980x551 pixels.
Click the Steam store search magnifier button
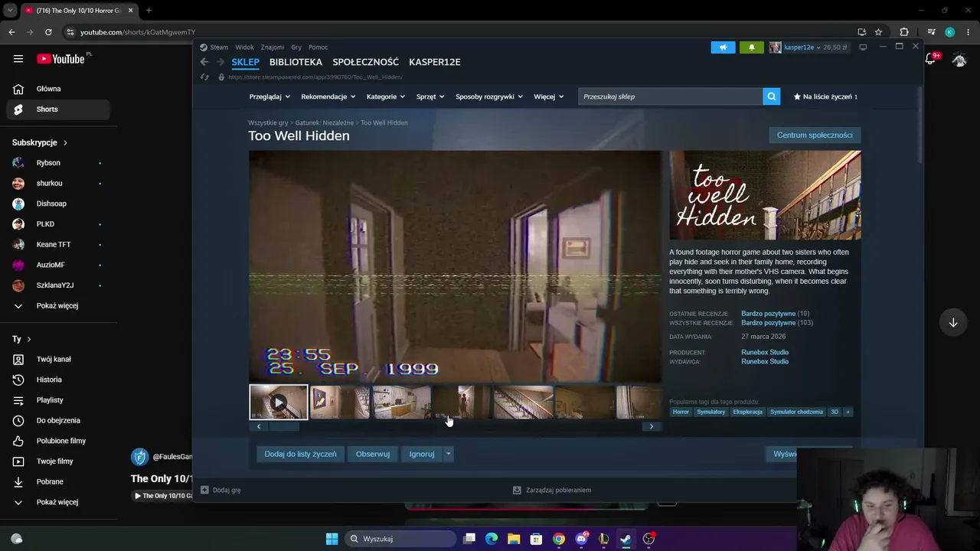coord(772,96)
